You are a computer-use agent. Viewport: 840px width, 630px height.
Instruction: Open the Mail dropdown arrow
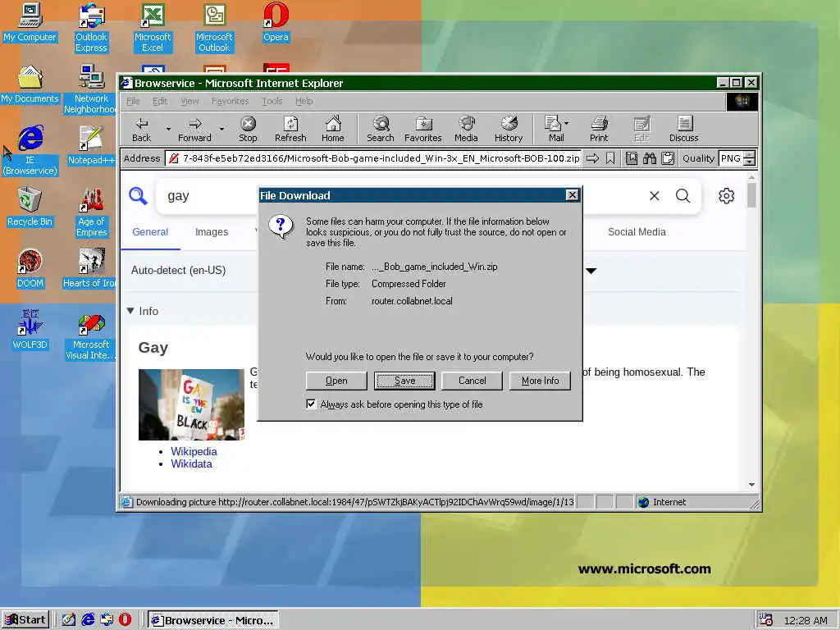click(566, 123)
